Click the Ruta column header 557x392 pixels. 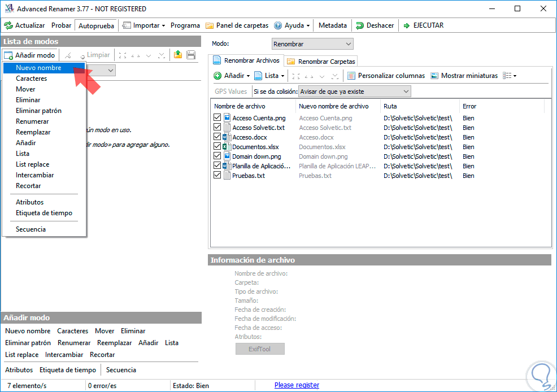coord(420,106)
